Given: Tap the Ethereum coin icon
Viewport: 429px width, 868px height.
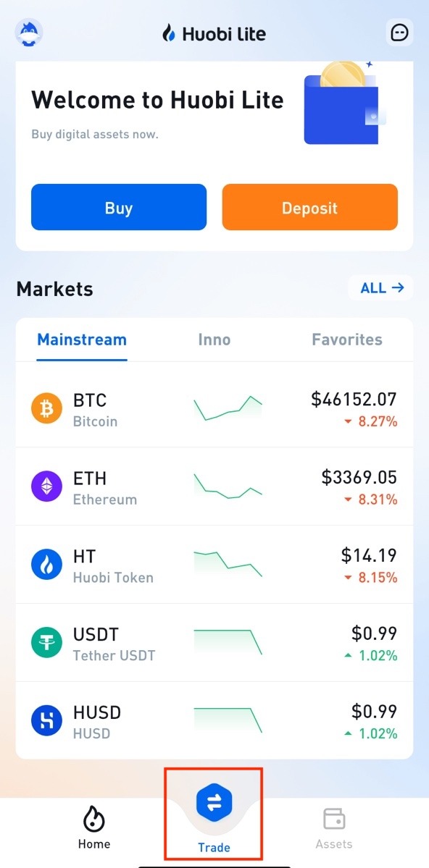Looking at the screenshot, I should [46, 486].
